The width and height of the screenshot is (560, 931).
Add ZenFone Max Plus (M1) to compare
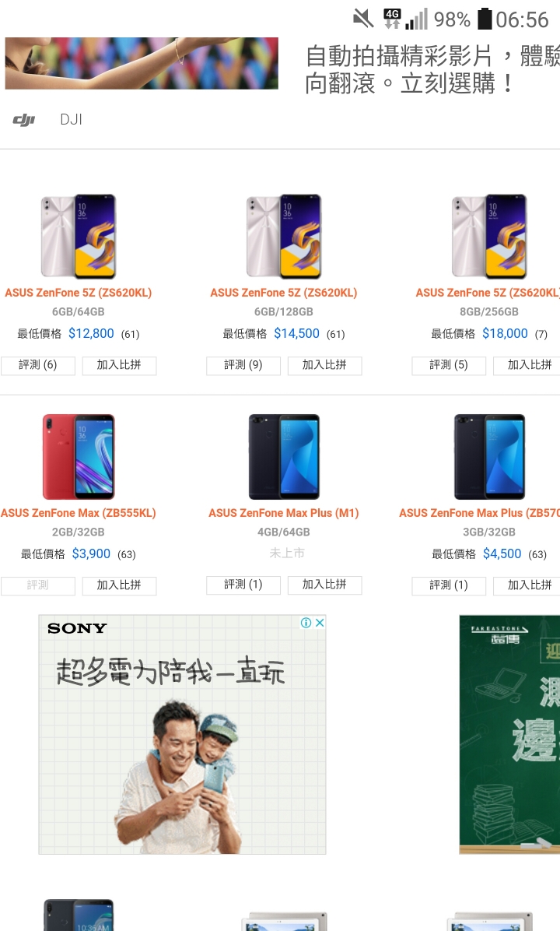tap(324, 585)
